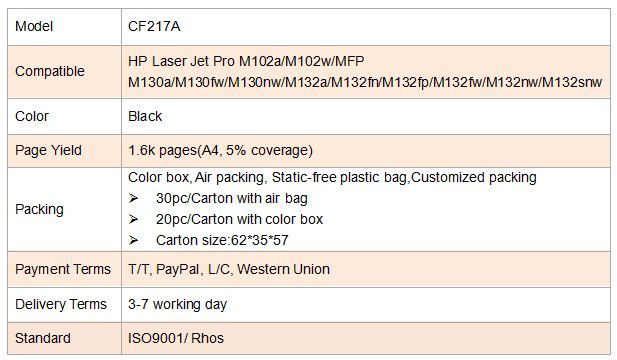The image size is (617, 360).
Task: Click the HP Laser Jet Pro text line
Action: click(x=246, y=61)
